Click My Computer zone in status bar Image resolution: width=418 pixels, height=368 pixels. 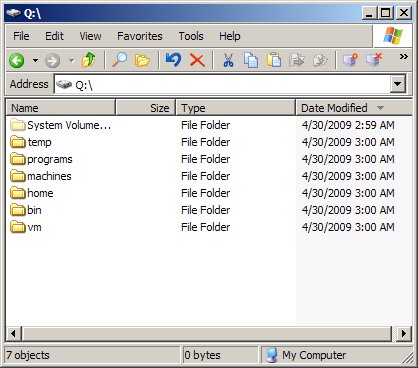(x=314, y=355)
